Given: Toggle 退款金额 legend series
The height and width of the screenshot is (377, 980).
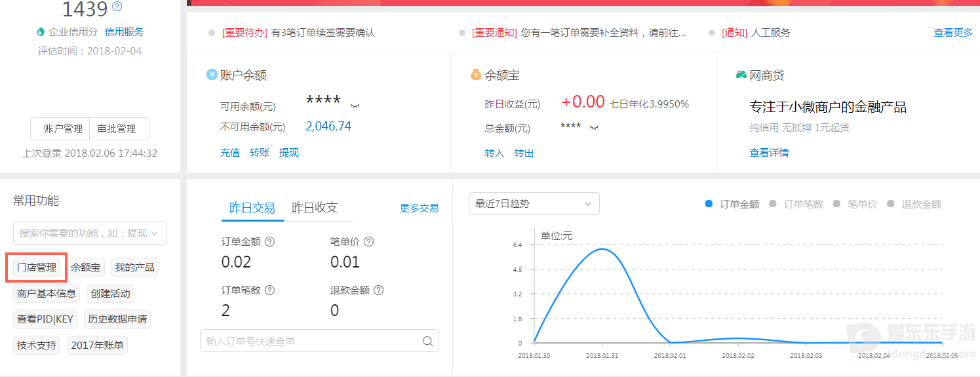Looking at the screenshot, I should pos(914,204).
